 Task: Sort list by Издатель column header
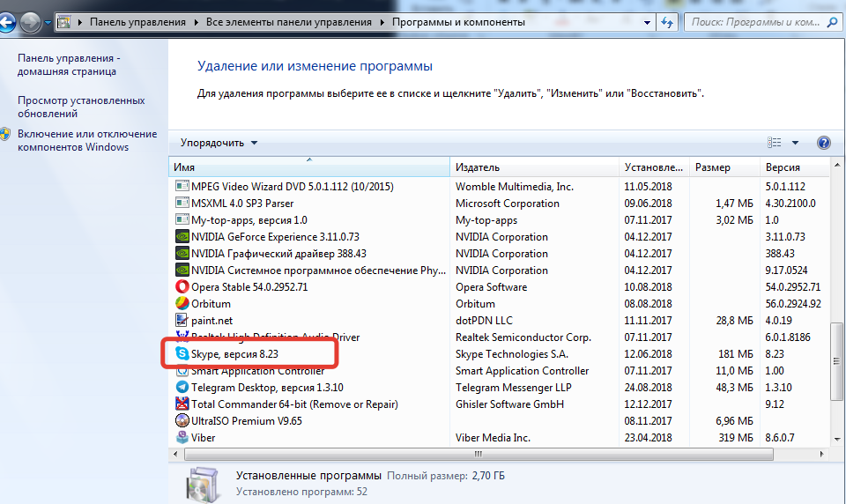[478, 167]
